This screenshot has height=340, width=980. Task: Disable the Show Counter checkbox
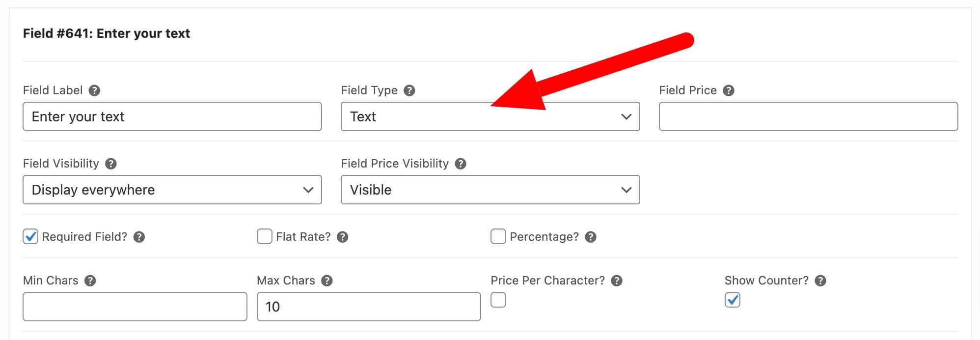coord(732,300)
